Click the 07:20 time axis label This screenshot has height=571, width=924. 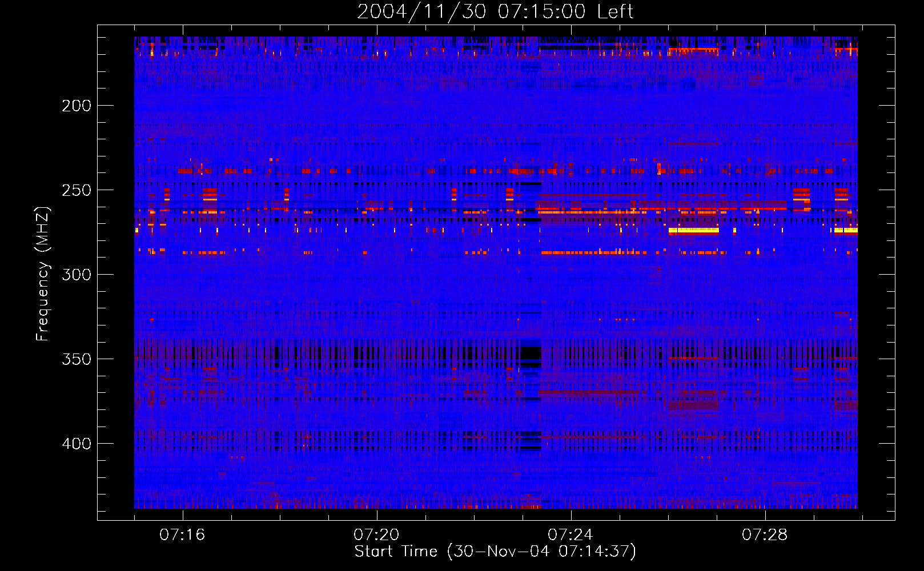pyautogui.click(x=376, y=534)
